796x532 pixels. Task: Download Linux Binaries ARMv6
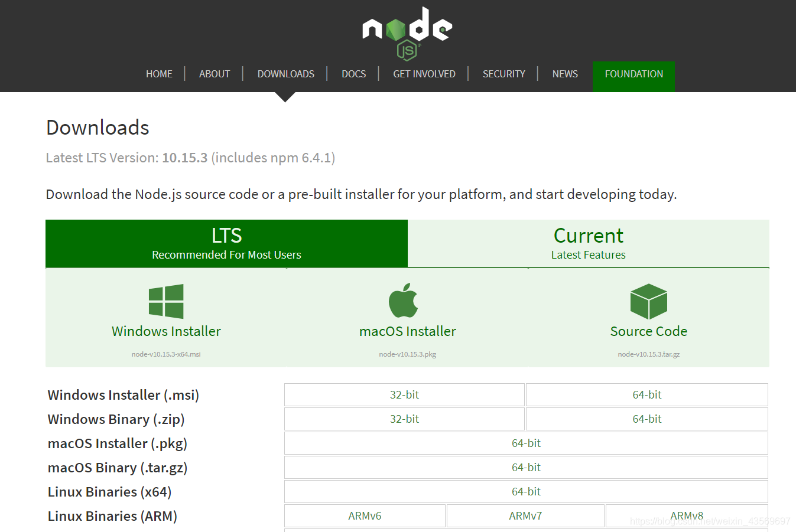pos(365,516)
